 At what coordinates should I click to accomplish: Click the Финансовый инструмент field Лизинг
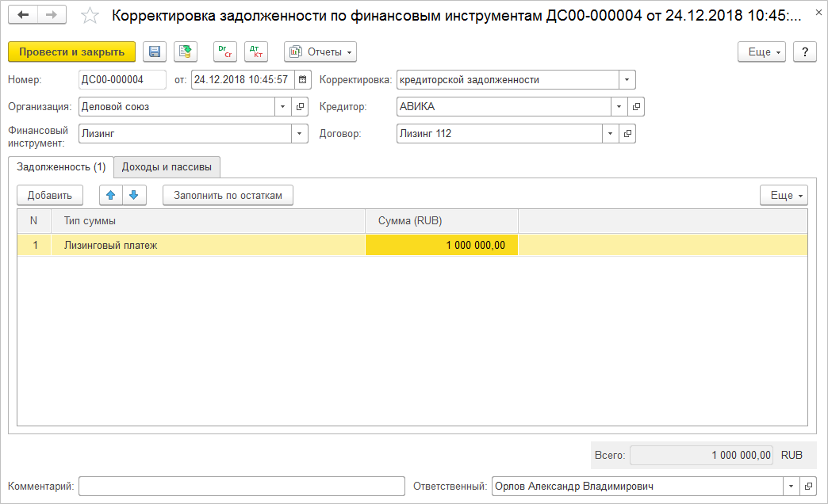point(185,133)
